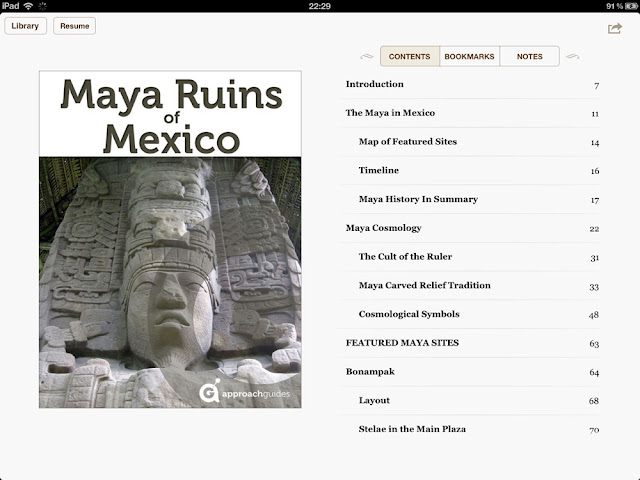This screenshot has width=640, height=480.
Task: Switch to the Notes tab
Action: [529, 57]
